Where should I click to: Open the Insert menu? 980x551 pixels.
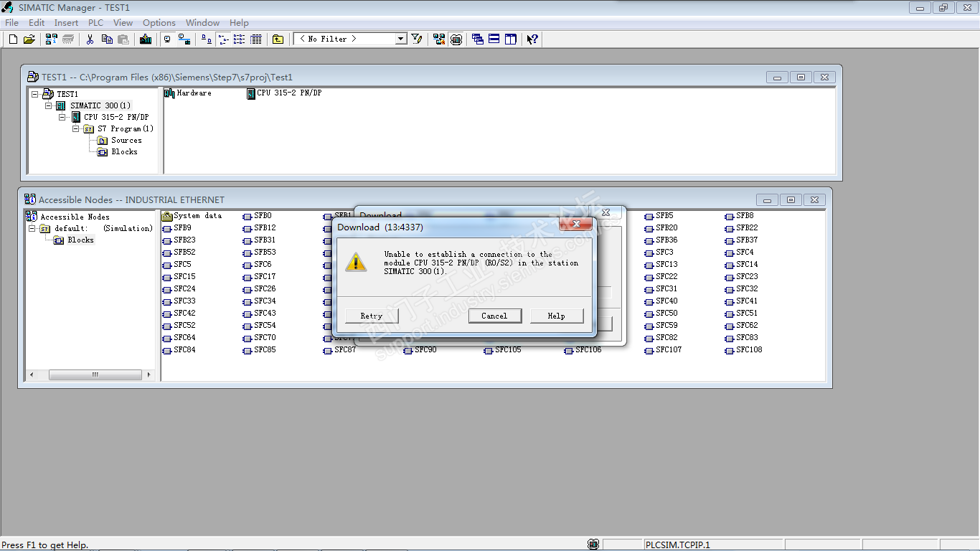click(x=67, y=23)
